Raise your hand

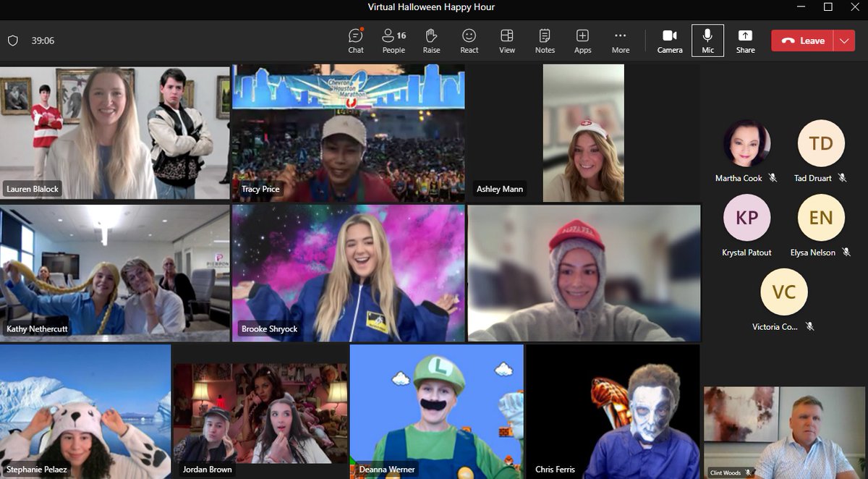coord(431,41)
